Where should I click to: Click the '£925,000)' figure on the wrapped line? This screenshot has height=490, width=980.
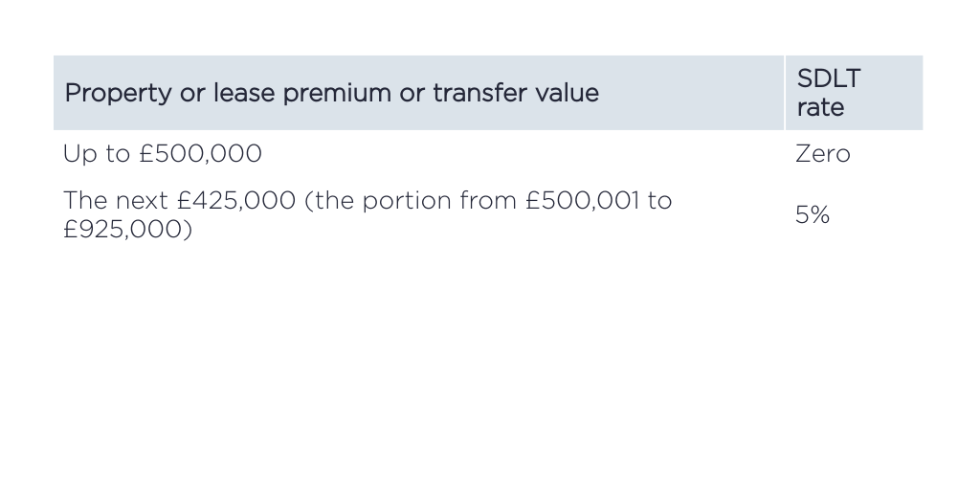(127, 230)
